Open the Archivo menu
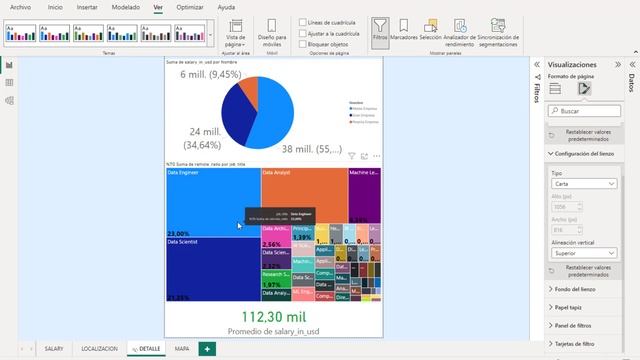 (x=20, y=7)
